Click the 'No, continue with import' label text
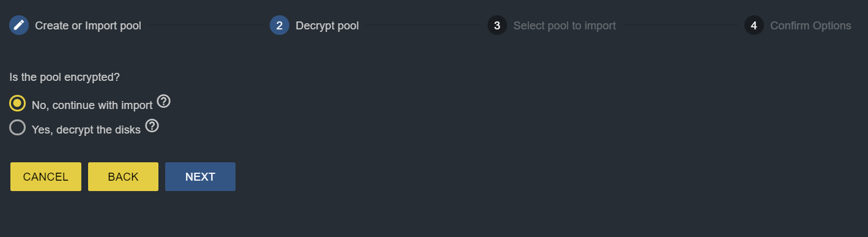The width and height of the screenshot is (868, 237). (92, 105)
